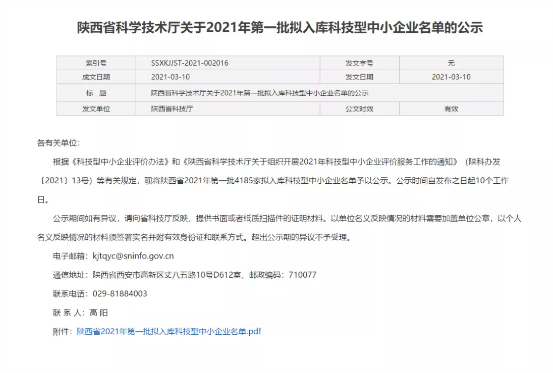Click the 标题 row title text in table
This screenshot has width=553, height=373.
click(x=260, y=93)
